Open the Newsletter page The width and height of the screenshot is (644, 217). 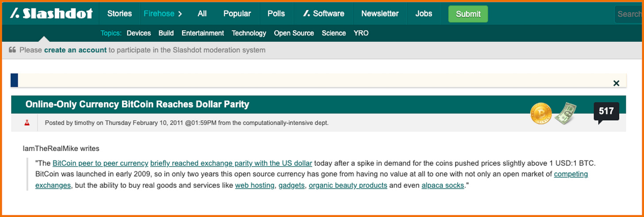point(380,14)
